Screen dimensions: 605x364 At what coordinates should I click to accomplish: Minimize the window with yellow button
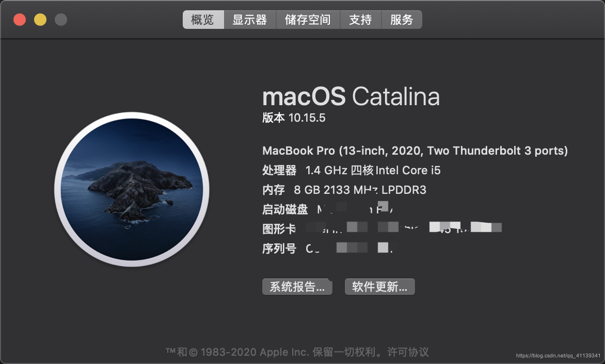pyautogui.click(x=40, y=20)
